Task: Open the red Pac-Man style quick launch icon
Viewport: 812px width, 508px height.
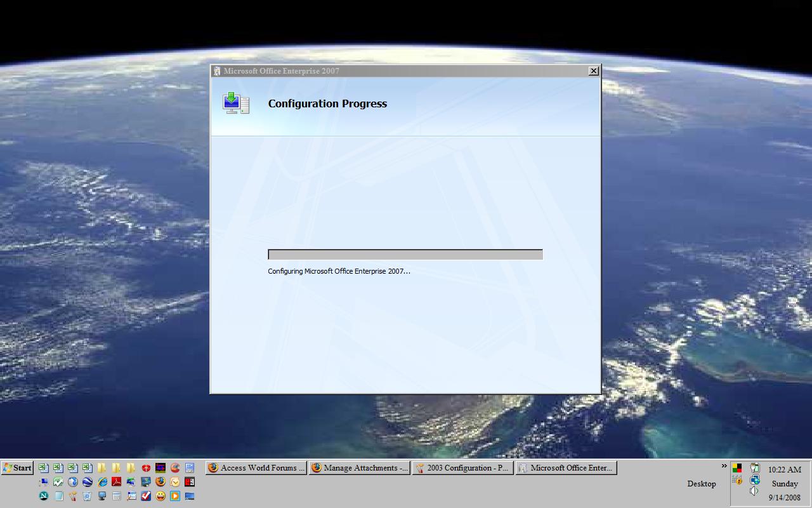Action: 175,468
